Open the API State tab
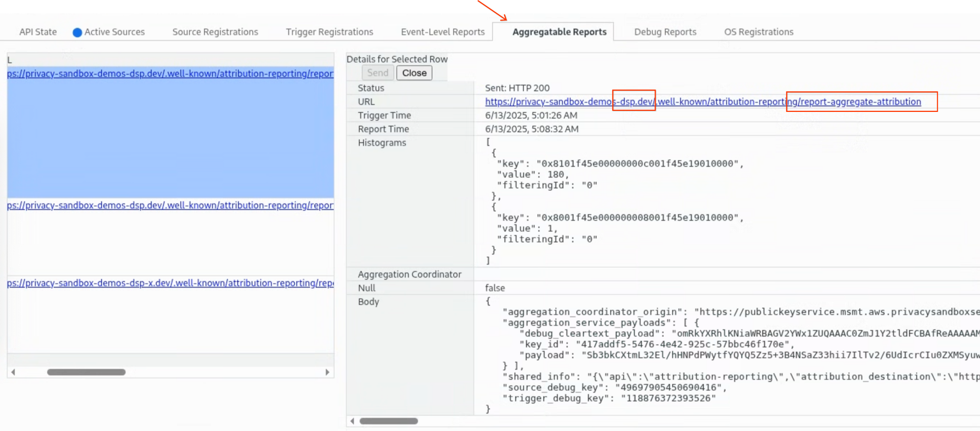Screen dimensions: 980x431 pos(38,32)
